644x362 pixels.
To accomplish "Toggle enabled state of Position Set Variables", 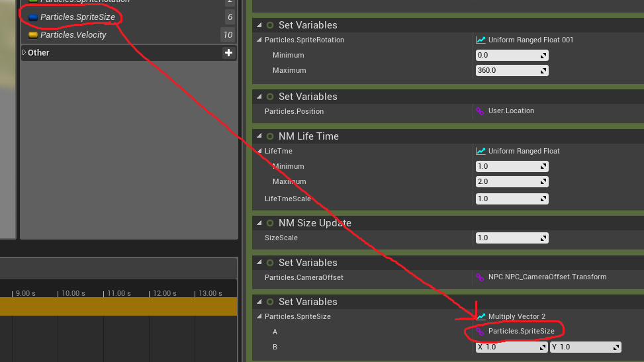I will coord(270,97).
